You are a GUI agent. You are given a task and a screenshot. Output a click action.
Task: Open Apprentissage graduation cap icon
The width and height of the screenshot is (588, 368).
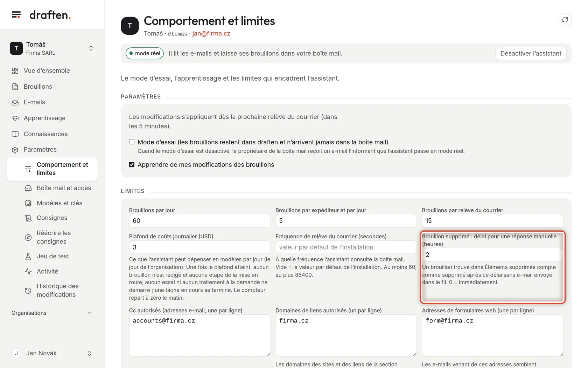pyautogui.click(x=15, y=118)
